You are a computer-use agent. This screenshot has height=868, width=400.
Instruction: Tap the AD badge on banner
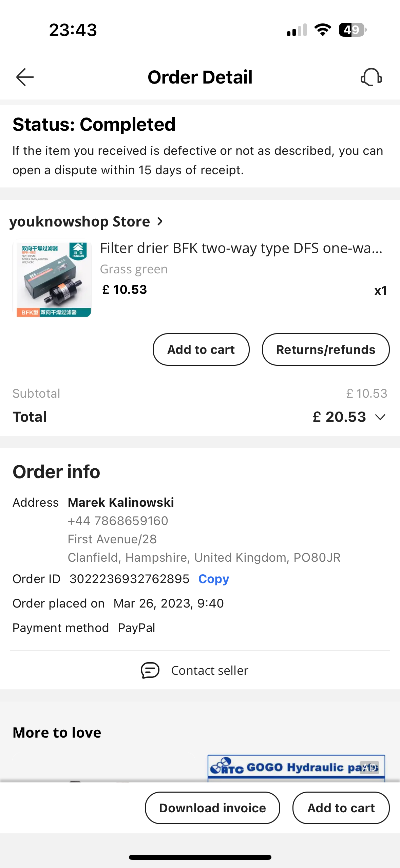pyautogui.click(x=369, y=767)
